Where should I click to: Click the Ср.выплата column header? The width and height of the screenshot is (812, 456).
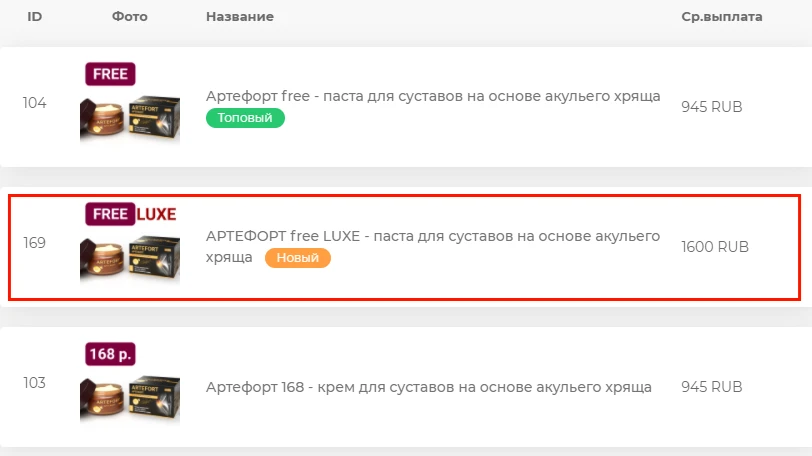pyautogui.click(x=721, y=17)
